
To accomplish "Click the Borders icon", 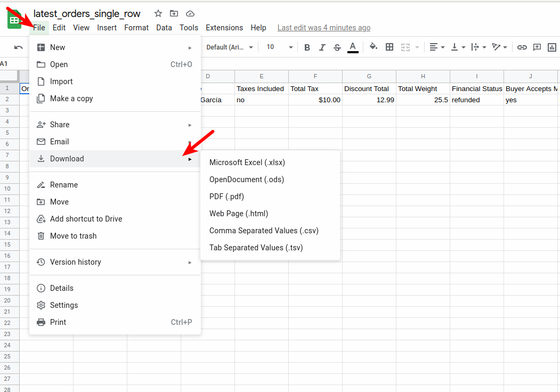I will (x=389, y=47).
